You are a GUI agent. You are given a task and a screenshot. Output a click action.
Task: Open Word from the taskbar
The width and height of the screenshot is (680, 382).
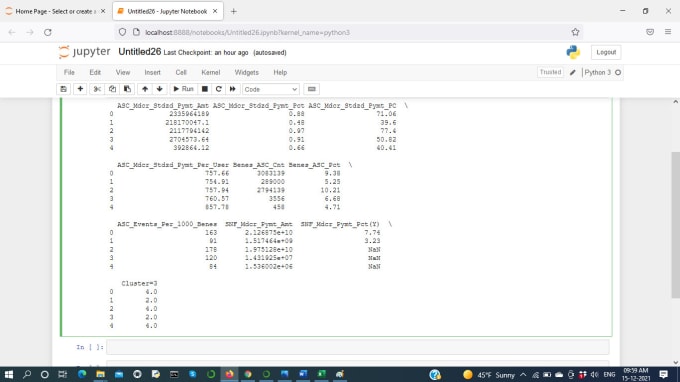303,374
